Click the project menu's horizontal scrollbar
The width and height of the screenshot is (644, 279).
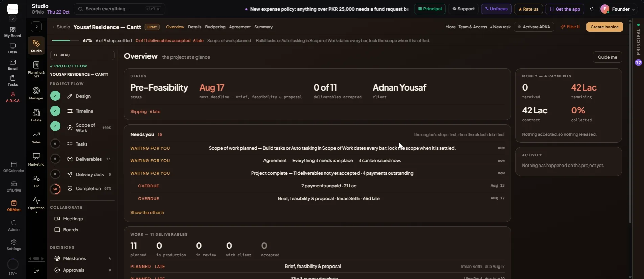point(36,259)
